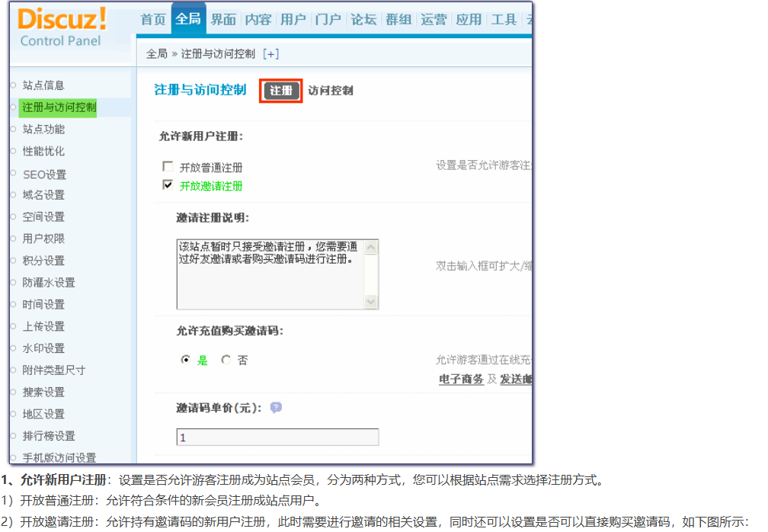Open the 首页 top menu
Image resolution: width=768 pixels, height=532 pixels.
click(153, 20)
